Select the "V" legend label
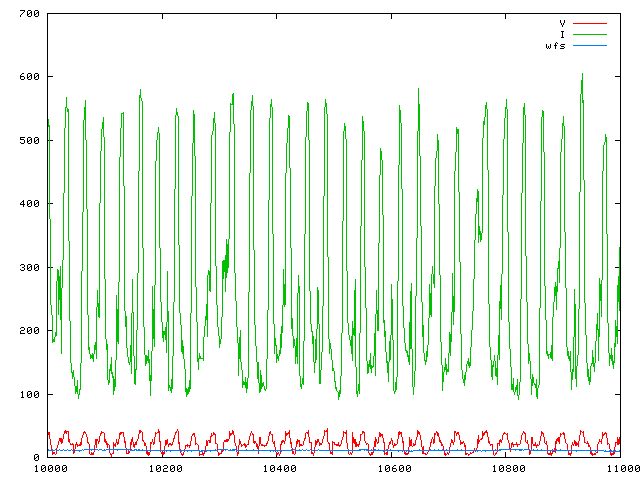640x480 pixels. point(562,22)
